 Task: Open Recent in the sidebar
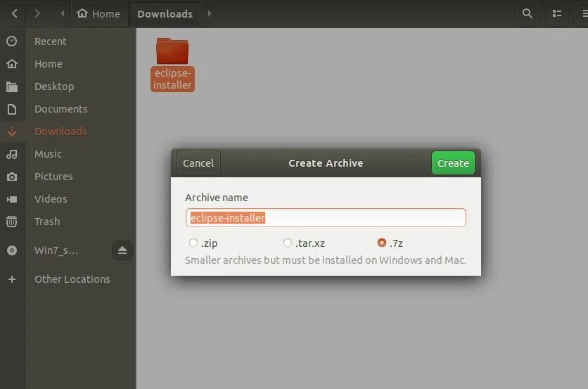point(50,42)
